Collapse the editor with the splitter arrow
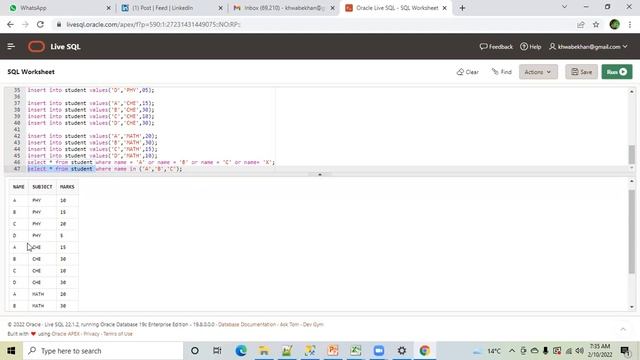 pyautogui.click(x=320, y=174)
